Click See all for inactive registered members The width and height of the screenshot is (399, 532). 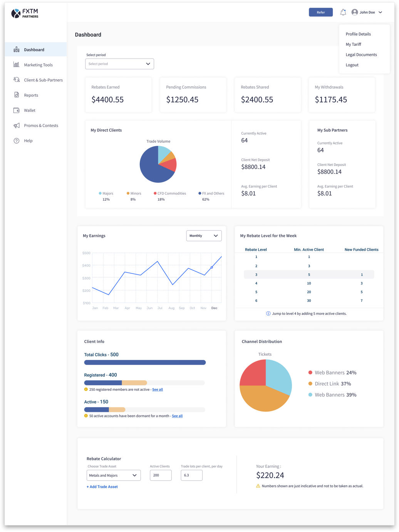pyautogui.click(x=158, y=390)
